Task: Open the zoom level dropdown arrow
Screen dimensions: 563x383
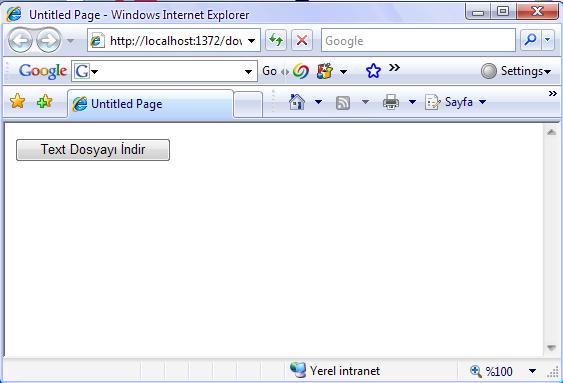Action: (x=532, y=371)
